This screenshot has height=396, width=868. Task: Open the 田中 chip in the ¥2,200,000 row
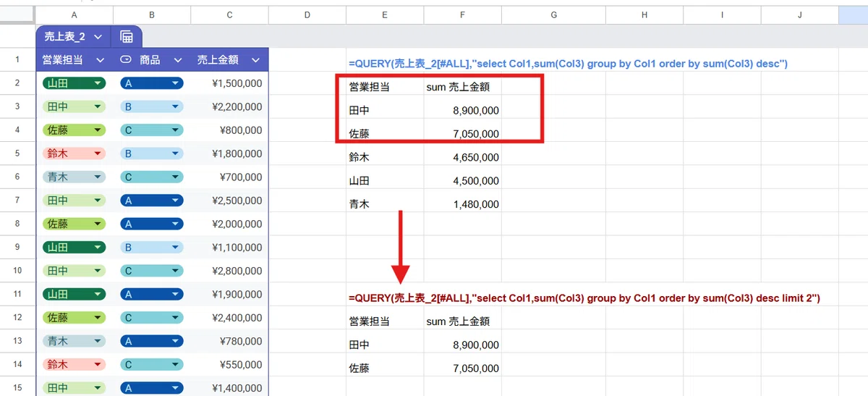[x=74, y=106]
